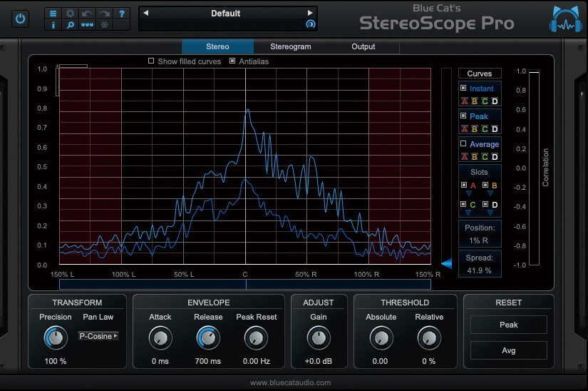Click the Precision value 100 %
Viewport: 588px width, 391px height.
(56, 361)
